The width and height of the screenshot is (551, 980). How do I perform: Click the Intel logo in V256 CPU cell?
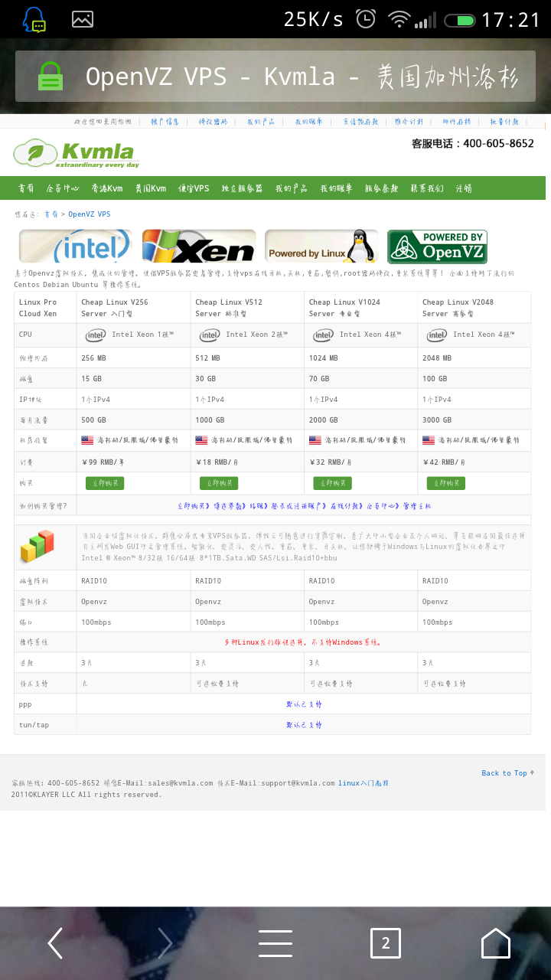[x=96, y=335]
